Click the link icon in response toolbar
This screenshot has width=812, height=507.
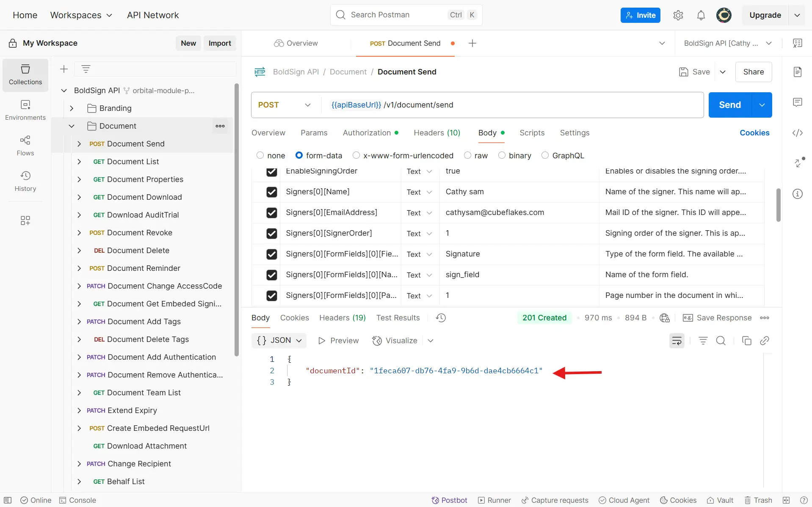pos(765,341)
